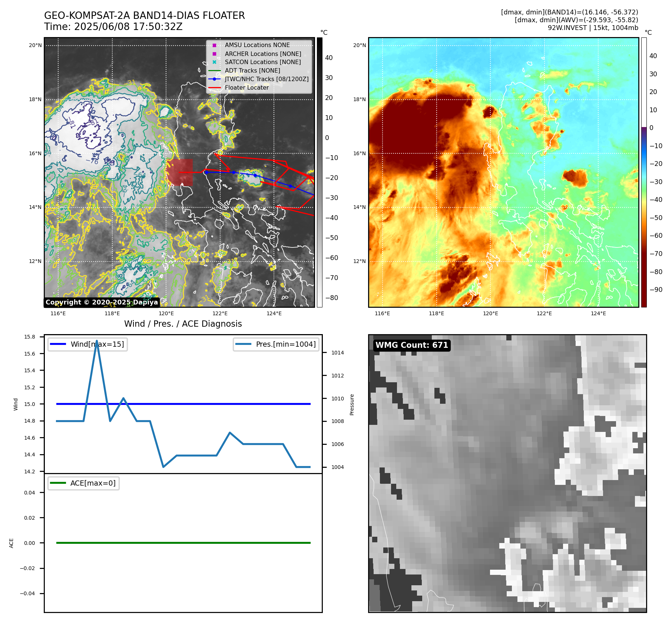Click the grayscale temperature colorbar

(x=320, y=173)
